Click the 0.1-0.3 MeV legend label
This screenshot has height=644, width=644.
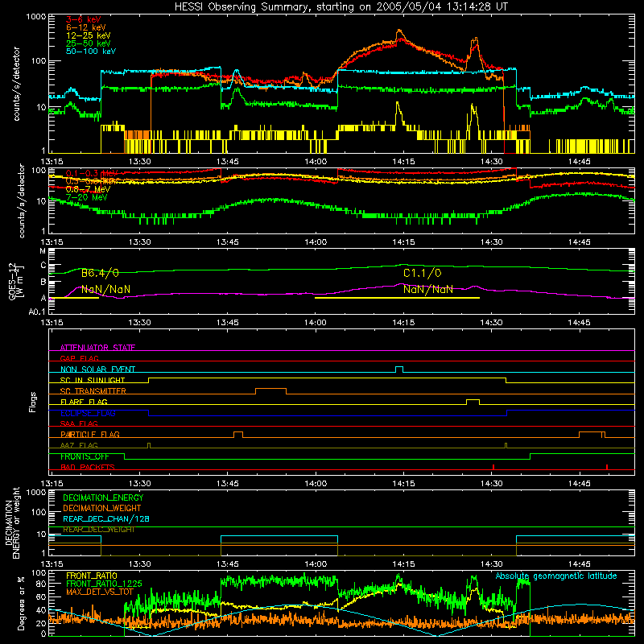[x=92, y=173]
